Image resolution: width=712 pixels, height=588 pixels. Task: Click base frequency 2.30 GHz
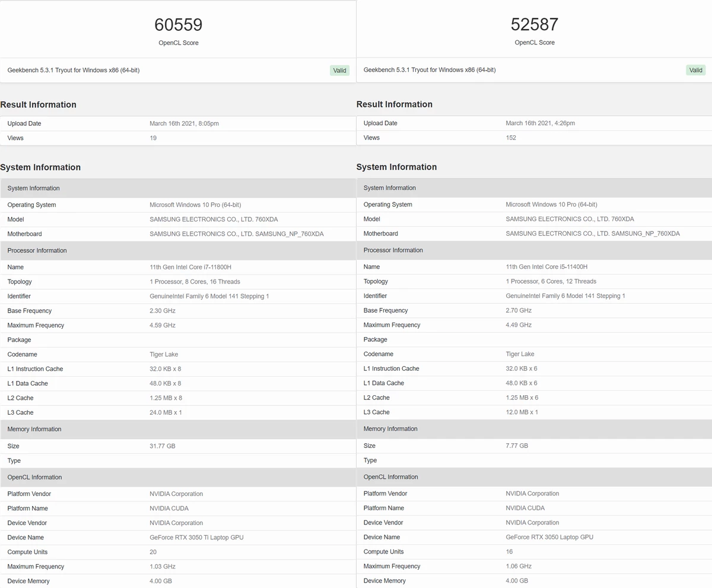coord(163,311)
